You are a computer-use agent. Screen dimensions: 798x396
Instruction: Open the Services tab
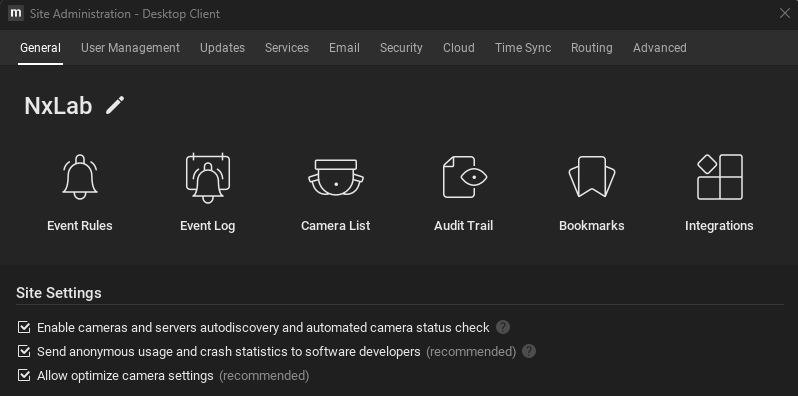(x=287, y=48)
